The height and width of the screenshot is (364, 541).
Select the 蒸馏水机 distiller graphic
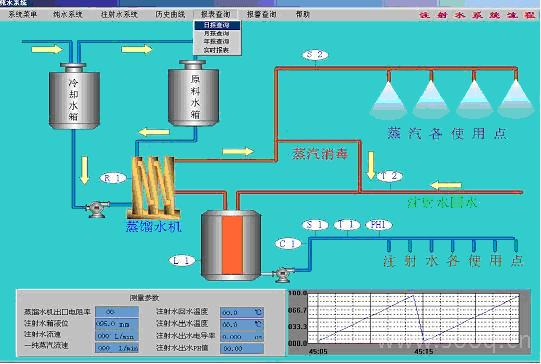click(154, 187)
